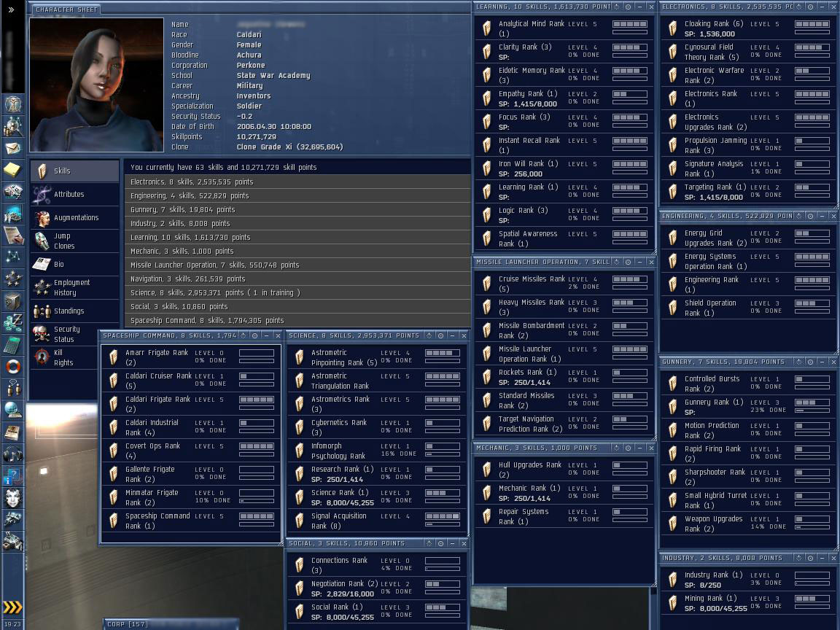
Task: Open the Standings section
Action: pyautogui.click(x=74, y=311)
